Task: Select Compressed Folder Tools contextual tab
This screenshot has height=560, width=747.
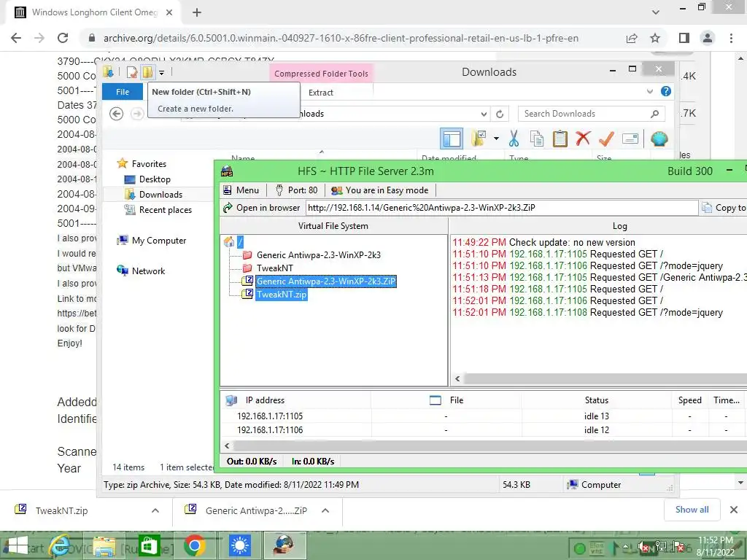Action: [321, 74]
